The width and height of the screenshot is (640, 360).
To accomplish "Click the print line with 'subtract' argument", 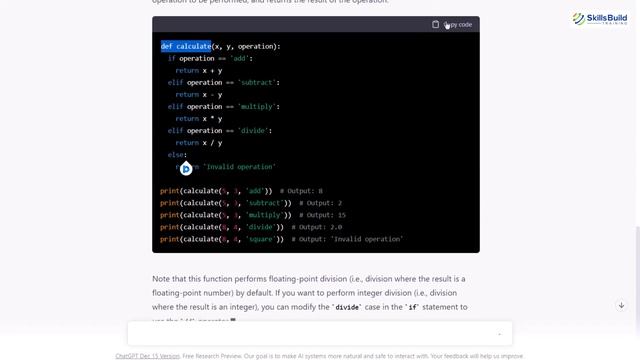I will click(251, 203).
